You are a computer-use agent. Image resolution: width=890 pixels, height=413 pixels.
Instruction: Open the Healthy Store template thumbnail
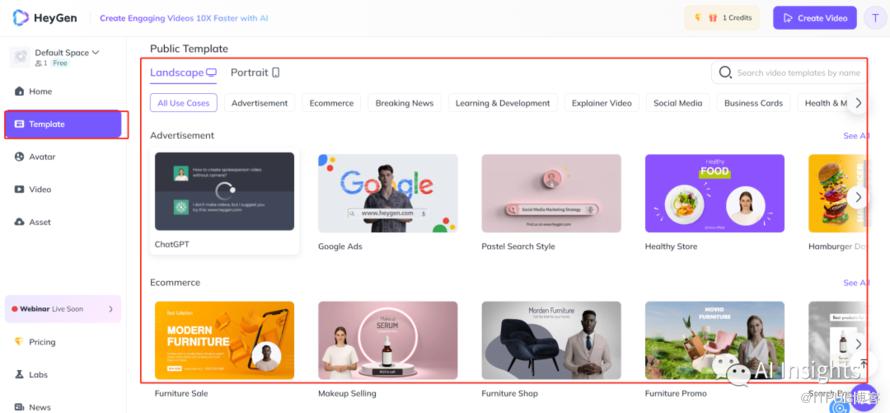coord(715,193)
